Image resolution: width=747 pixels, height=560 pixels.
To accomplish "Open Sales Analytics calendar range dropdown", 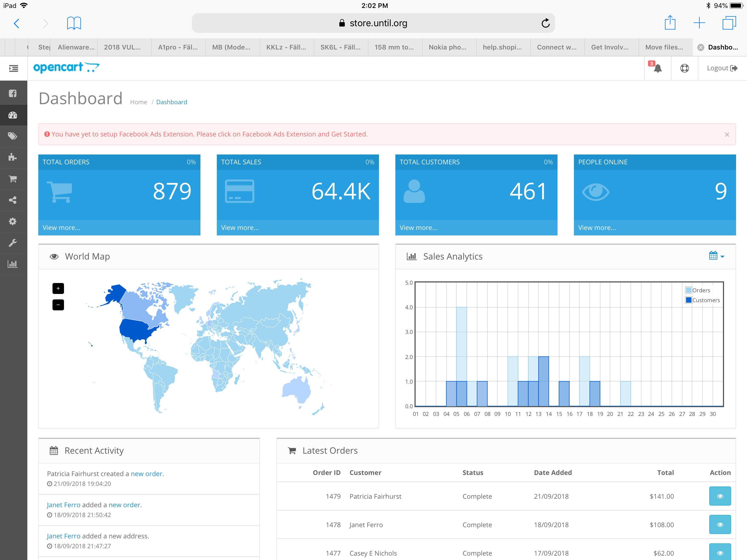I will pyautogui.click(x=716, y=256).
